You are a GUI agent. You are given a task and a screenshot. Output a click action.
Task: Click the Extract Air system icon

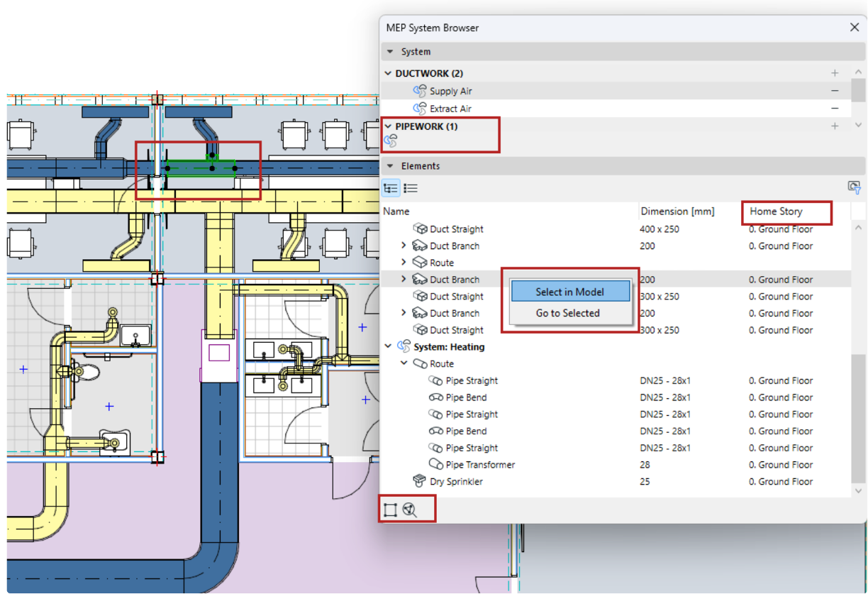(420, 109)
